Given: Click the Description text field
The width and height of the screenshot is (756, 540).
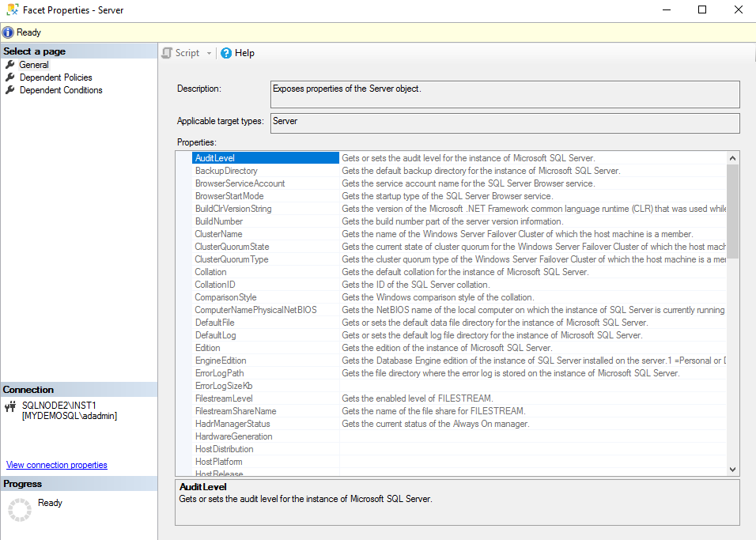Looking at the screenshot, I should click(505, 94).
